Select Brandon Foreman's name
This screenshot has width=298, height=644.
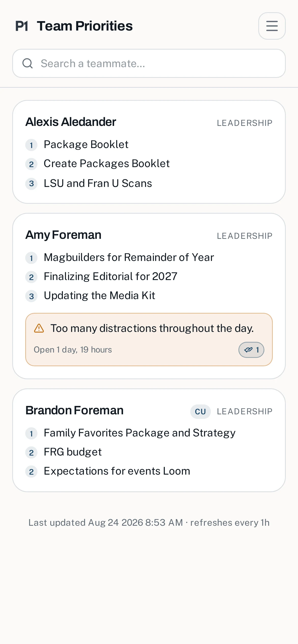(74, 410)
